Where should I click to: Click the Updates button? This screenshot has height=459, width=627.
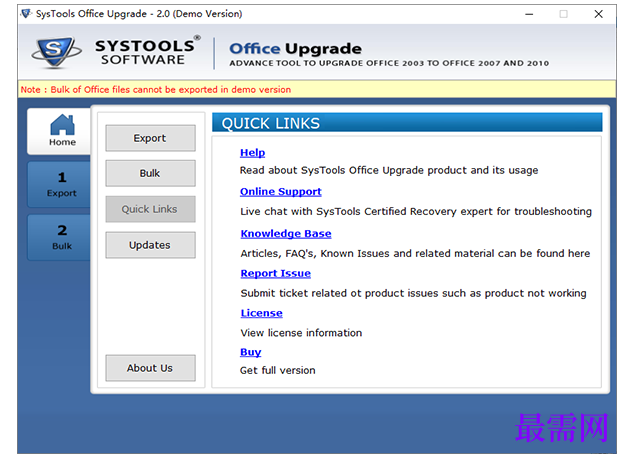pyautogui.click(x=150, y=245)
